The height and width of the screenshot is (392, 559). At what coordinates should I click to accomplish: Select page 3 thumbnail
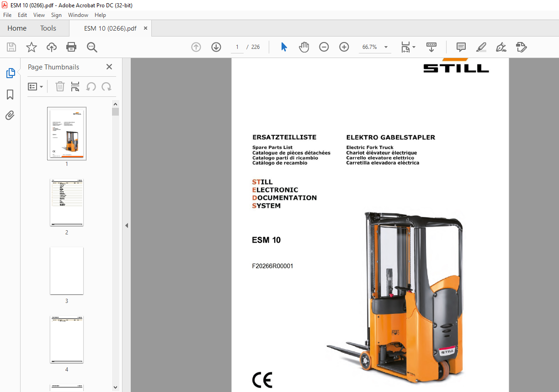[67, 271]
